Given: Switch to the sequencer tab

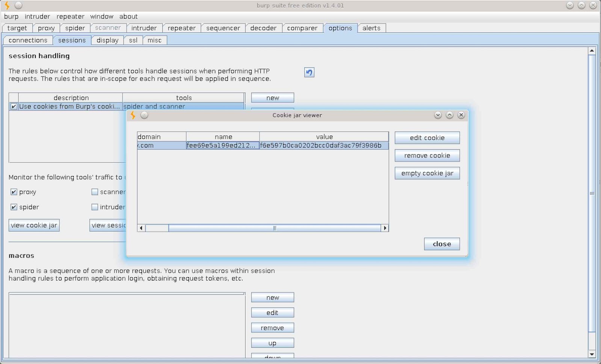Looking at the screenshot, I should point(223,28).
